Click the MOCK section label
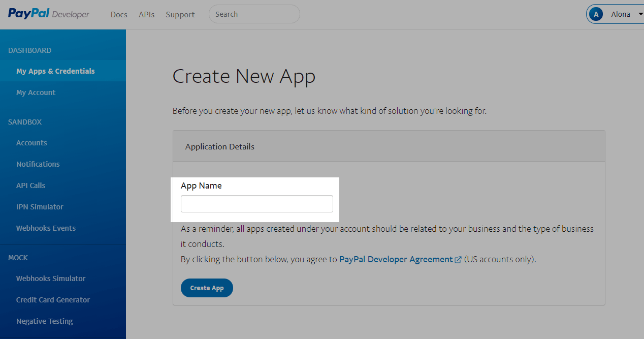 pyautogui.click(x=18, y=258)
